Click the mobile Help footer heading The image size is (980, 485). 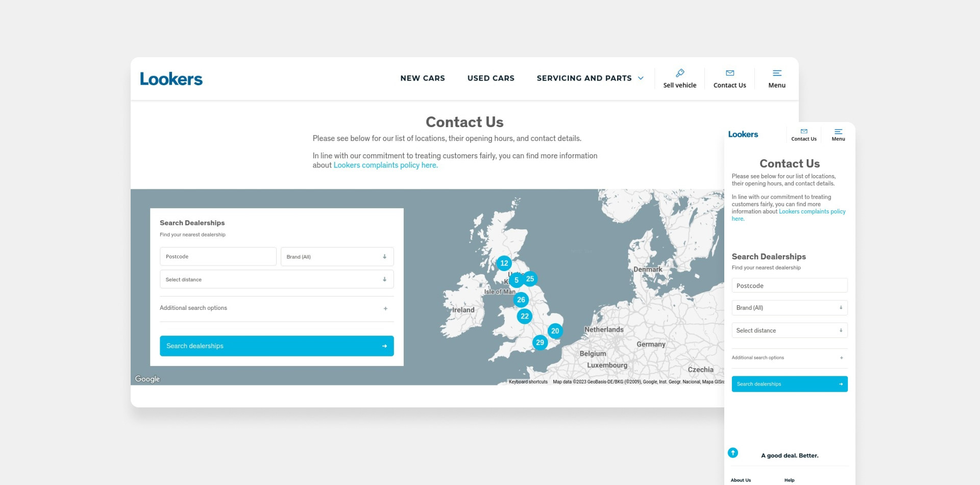789,480
